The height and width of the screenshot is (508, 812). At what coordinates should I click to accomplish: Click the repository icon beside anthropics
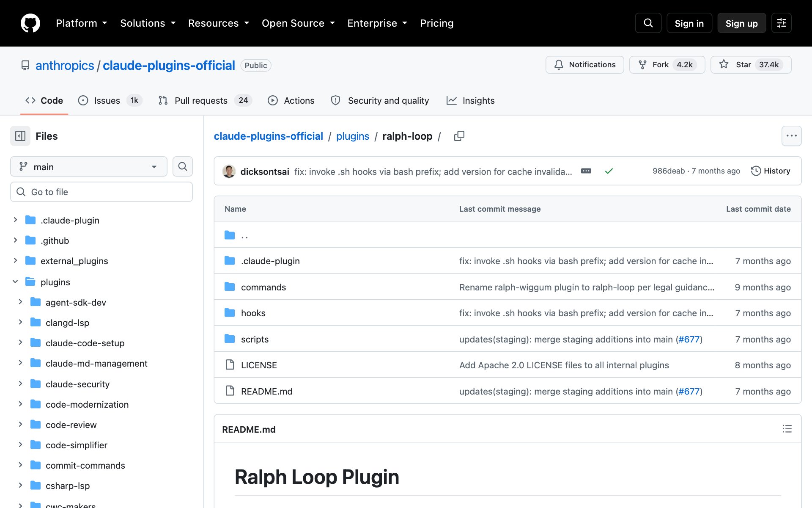coord(25,65)
